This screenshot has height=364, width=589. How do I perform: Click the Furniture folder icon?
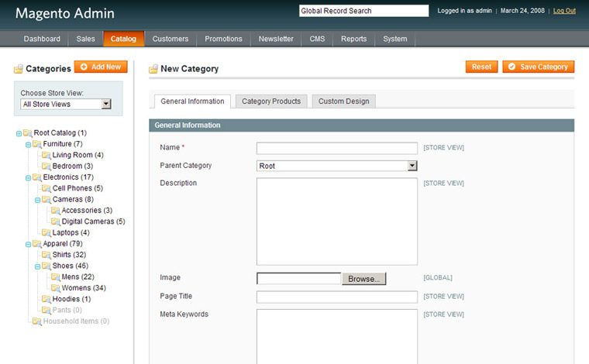coord(37,144)
